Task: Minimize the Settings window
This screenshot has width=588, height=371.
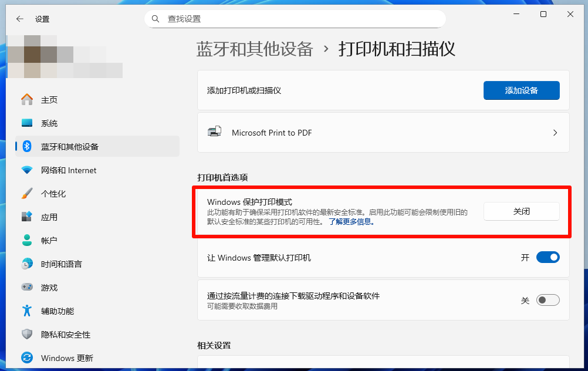Action: click(516, 14)
